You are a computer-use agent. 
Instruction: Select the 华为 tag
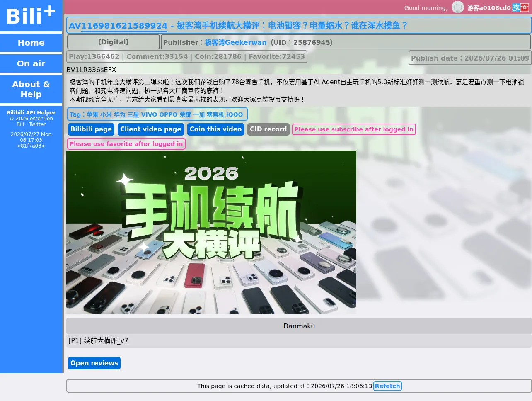pos(120,114)
